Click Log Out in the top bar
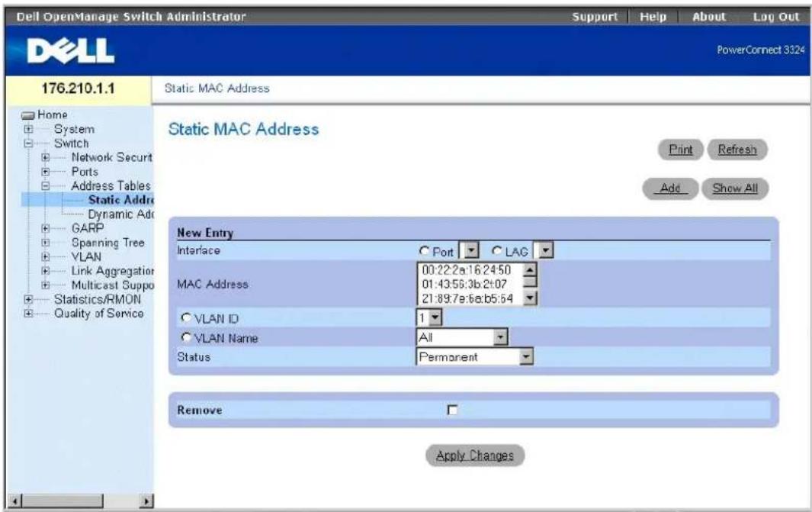Viewport: 812px width, 512px height. (x=775, y=17)
